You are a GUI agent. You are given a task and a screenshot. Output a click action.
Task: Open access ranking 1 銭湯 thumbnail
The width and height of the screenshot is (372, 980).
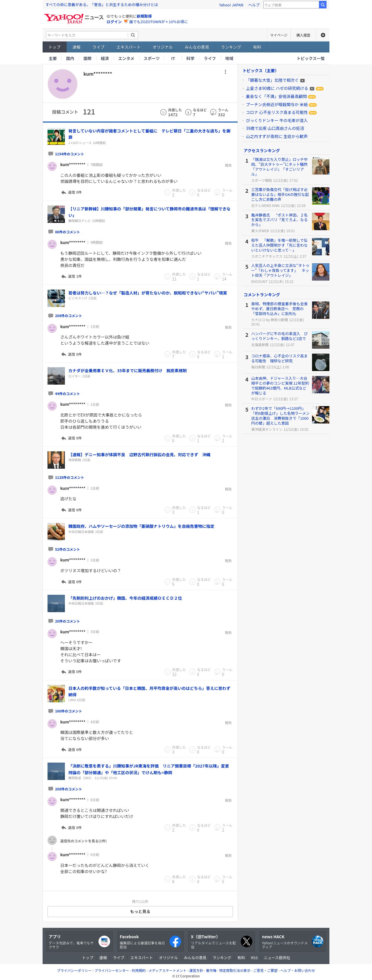320,166
